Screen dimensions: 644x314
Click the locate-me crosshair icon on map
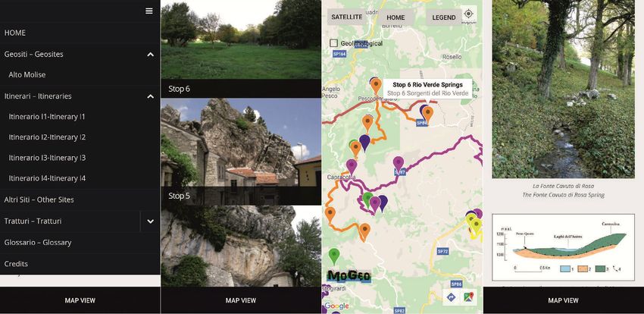(x=468, y=14)
